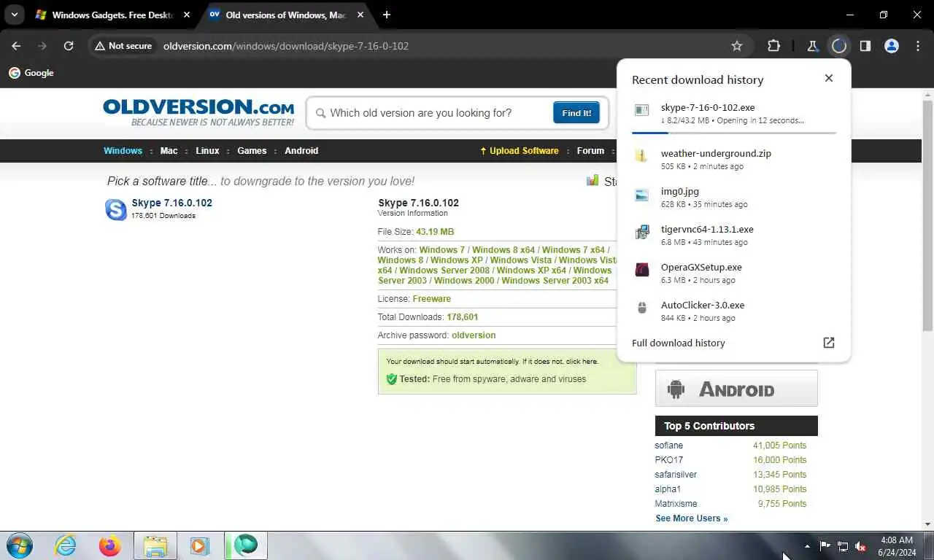Open contributor safarisilver profile
Image resolution: width=934 pixels, height=560 pixels.
coord(676,475)
